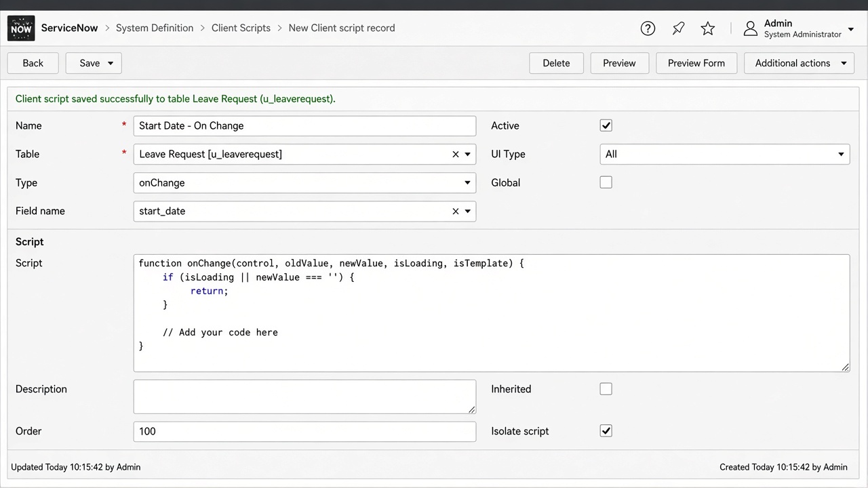Open the help question mark icon
Screen dimensions: 868x488
tap(648, 28)
